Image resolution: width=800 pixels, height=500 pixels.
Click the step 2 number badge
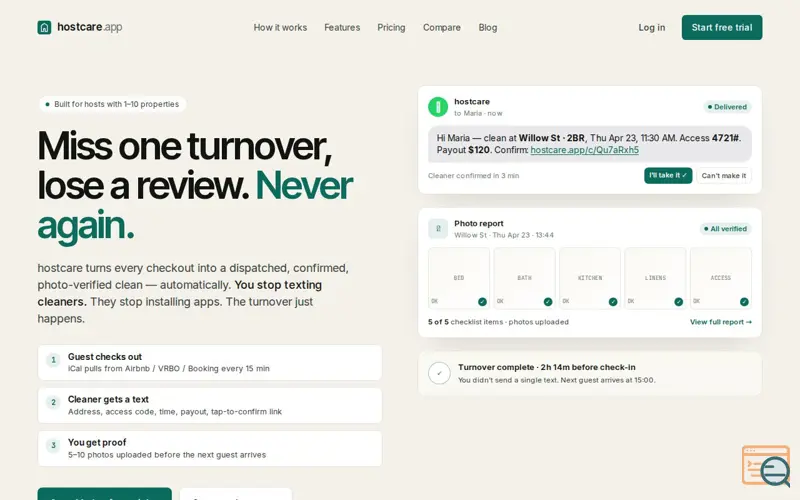53,403
